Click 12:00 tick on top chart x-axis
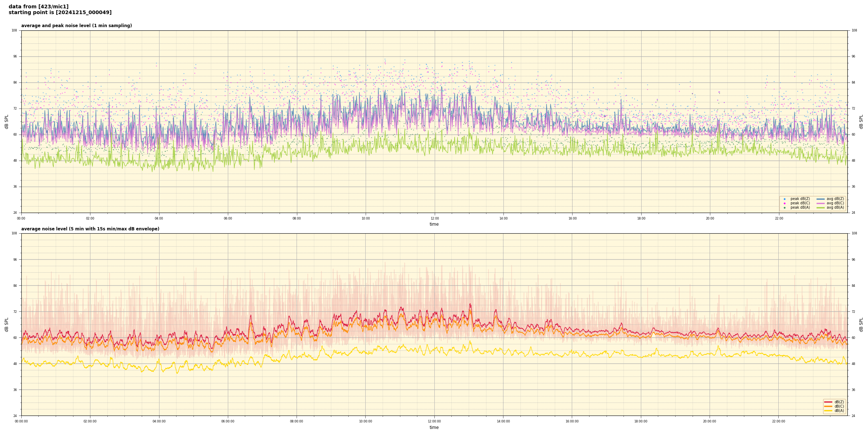The height and width of the screenshot is (434, 868). coord(434,218)
